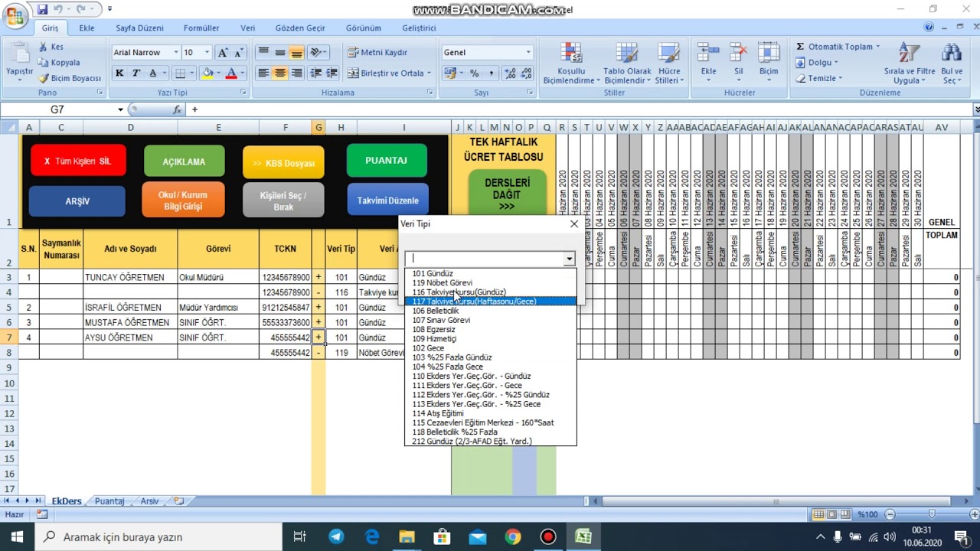Click the KBS Dosyası button

point(283,163)
